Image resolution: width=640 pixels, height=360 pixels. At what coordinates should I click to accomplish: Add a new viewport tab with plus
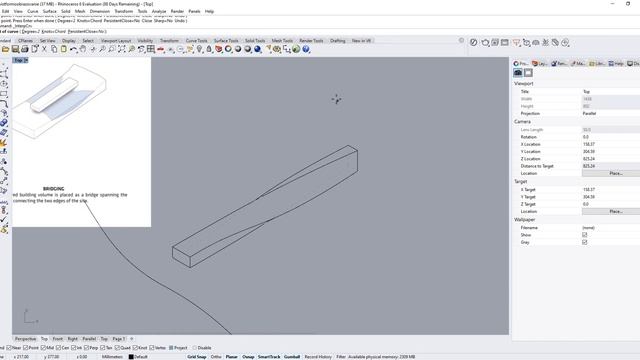coord(131,339)
